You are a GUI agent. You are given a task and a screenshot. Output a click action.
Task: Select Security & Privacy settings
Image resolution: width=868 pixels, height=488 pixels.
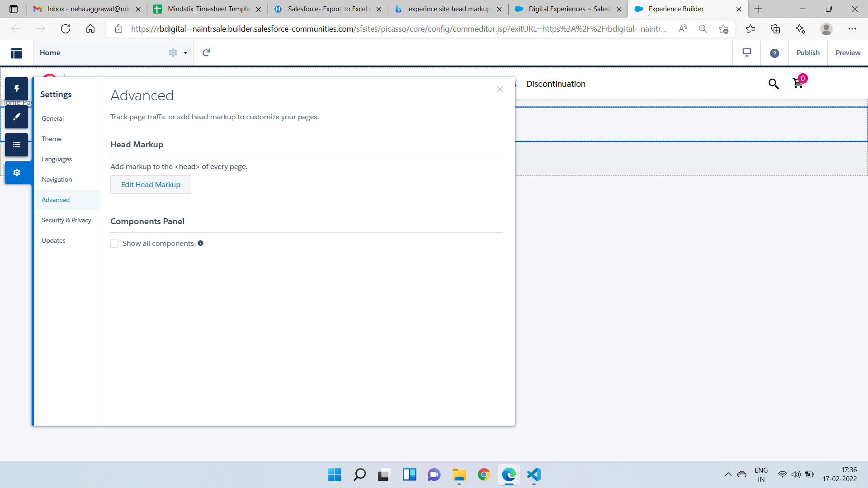66,220
